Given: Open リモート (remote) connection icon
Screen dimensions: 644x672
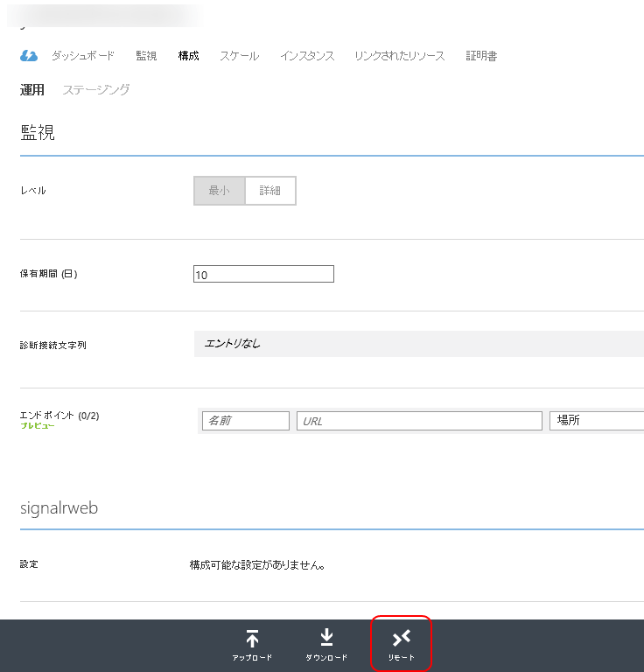Looking at the screenshot, I should [x=402, y=640].
